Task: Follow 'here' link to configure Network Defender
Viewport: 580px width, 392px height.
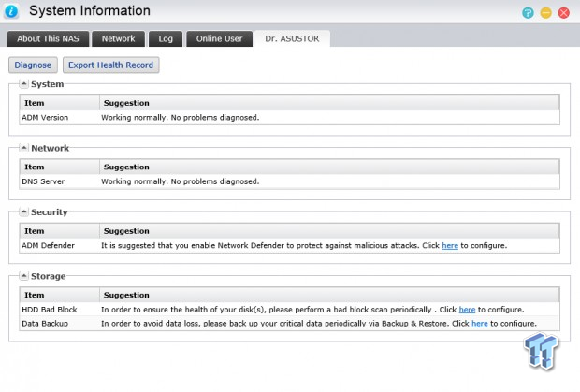Action: tap(450, 245)
